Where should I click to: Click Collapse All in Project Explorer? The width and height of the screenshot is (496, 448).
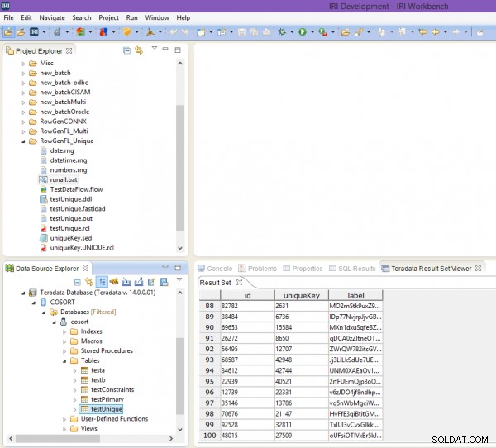(126, 50)
